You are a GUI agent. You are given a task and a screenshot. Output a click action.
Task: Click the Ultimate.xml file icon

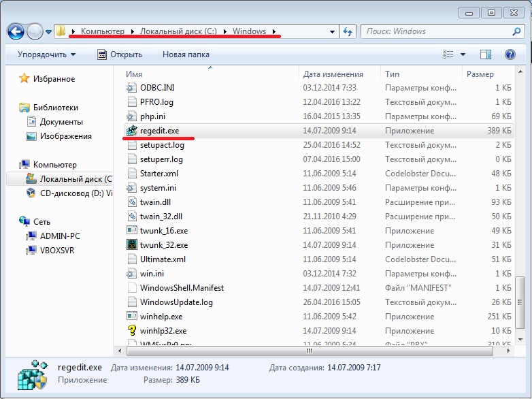click(x=132, y=259)
